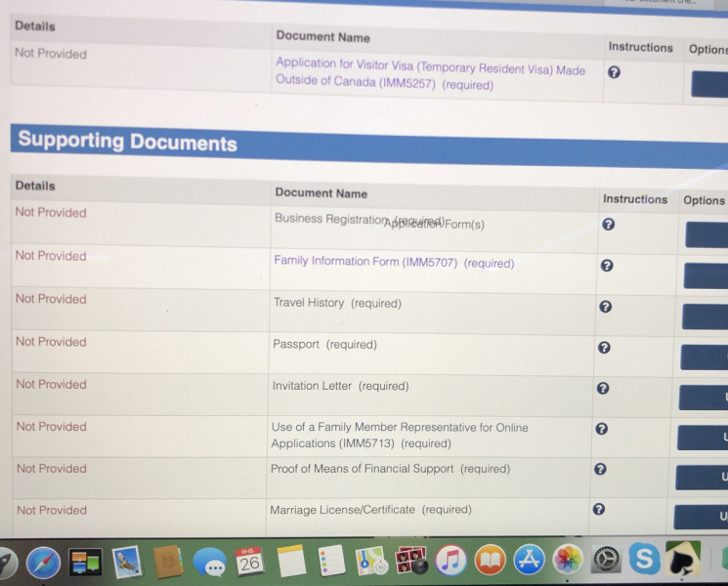Screen dimensions: 728x586
Task: Click help icon for Business Registration row
Action: [608, 224]
